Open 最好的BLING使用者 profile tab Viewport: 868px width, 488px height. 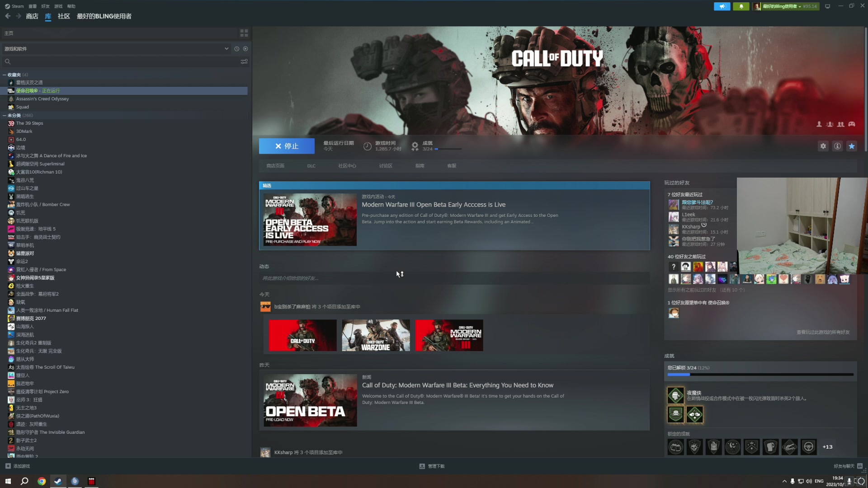104,16
